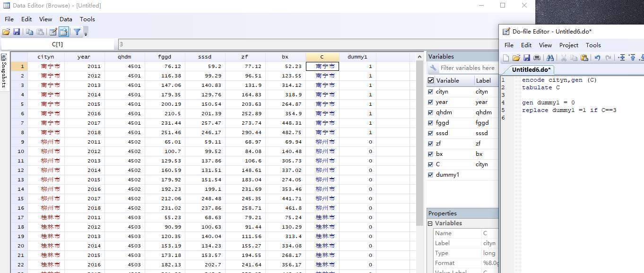The image size is (644, 273).
Task: Open a do-file with the folder icon
Action: pyautogui.click(x=516, y=58)
